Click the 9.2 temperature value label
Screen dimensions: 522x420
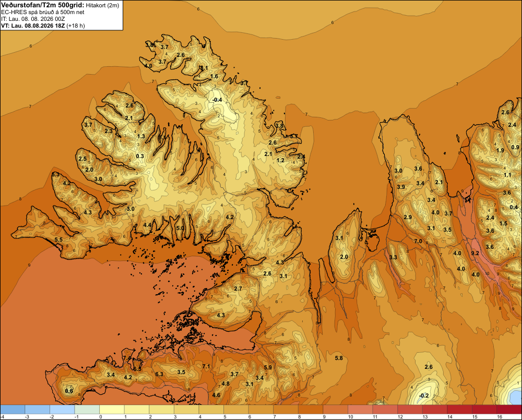click(x=475, y=253)
